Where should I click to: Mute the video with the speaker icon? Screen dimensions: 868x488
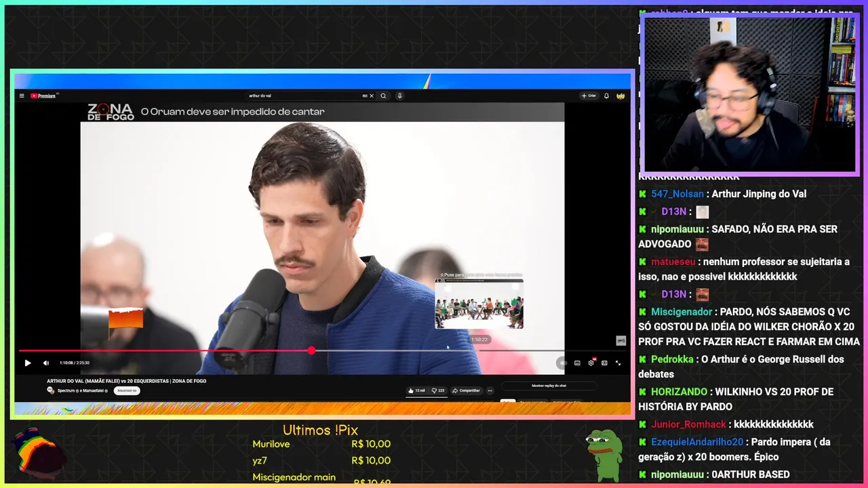(46, 363)
